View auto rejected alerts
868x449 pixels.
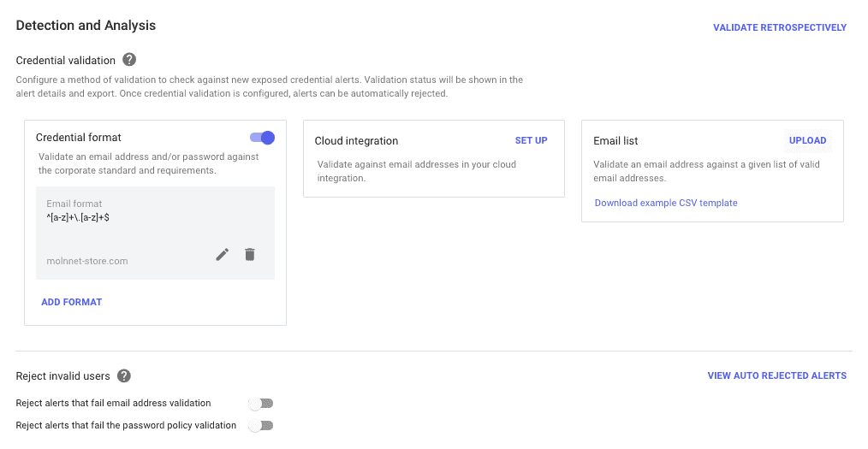[777, 375]
